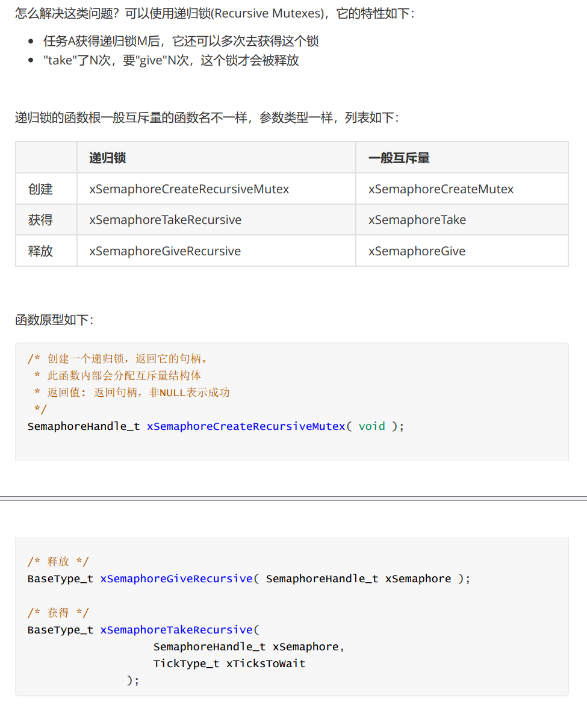Click the table cell xSemaphoreTakeRecursive
Viewport: 587px width, 728px height.
tap(216, 220)
